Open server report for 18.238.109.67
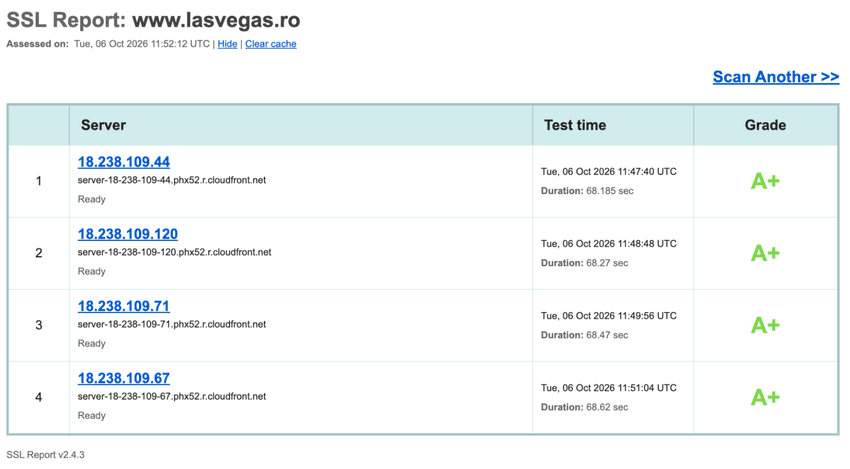The height and width of the screenshot is (469, 850). 124,378
